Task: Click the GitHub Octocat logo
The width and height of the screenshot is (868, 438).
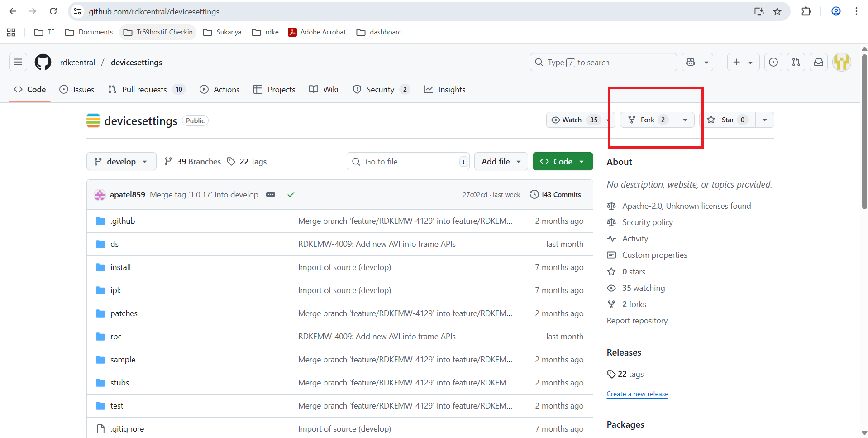Action: [x=43, y=62]
